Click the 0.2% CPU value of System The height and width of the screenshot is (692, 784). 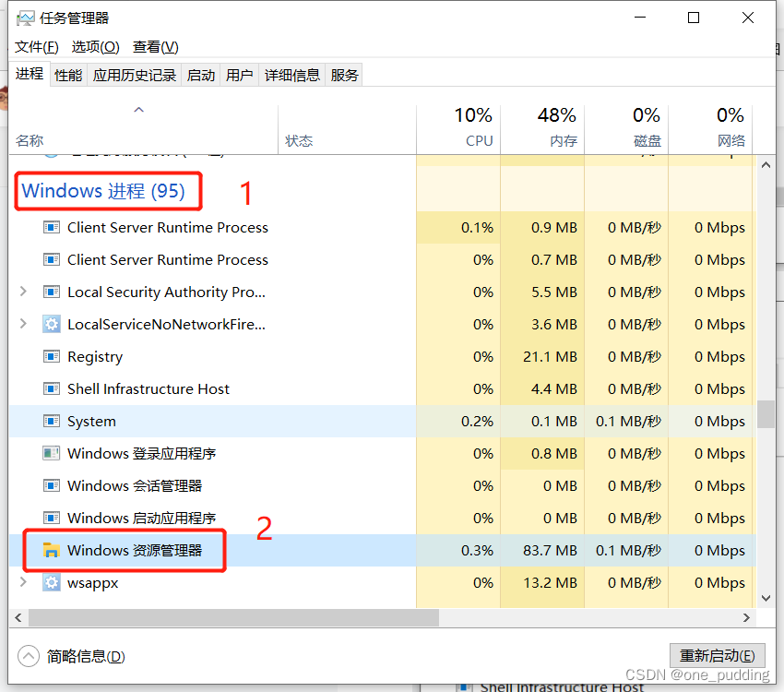tap(477, 422)
